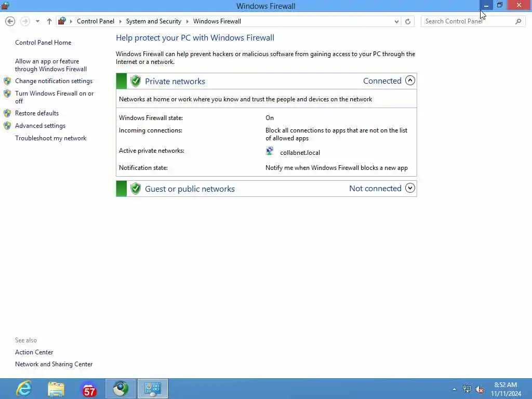Open Network and Sharing Center link
This screenshot has width=532, height=399.
point(54,364)
